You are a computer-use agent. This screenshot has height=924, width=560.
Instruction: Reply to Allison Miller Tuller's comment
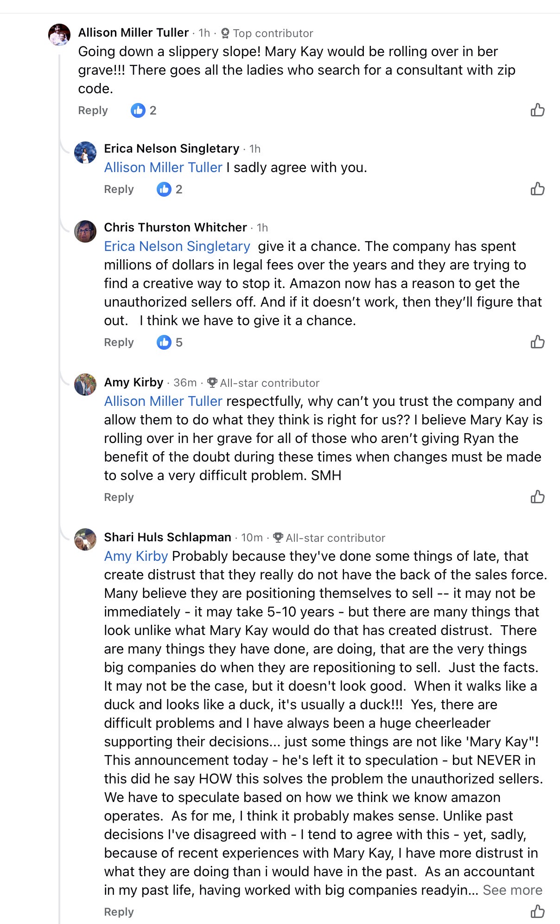point(93,110)
